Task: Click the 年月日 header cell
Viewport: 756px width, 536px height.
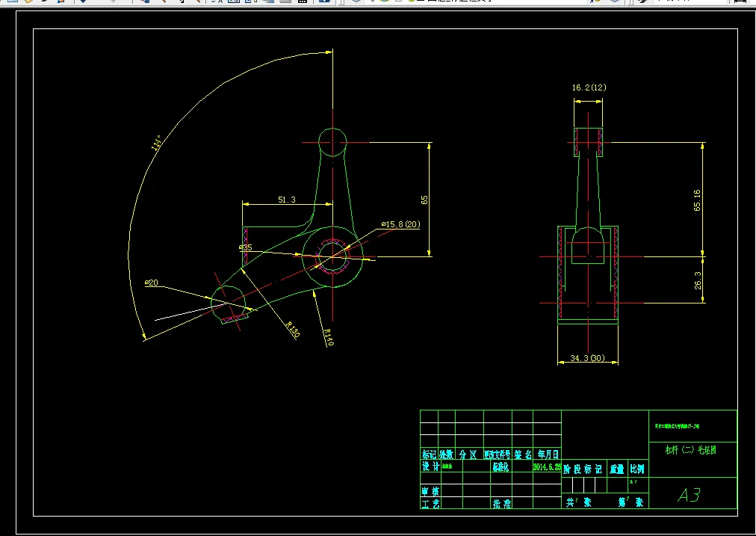Action: (548, 455)
